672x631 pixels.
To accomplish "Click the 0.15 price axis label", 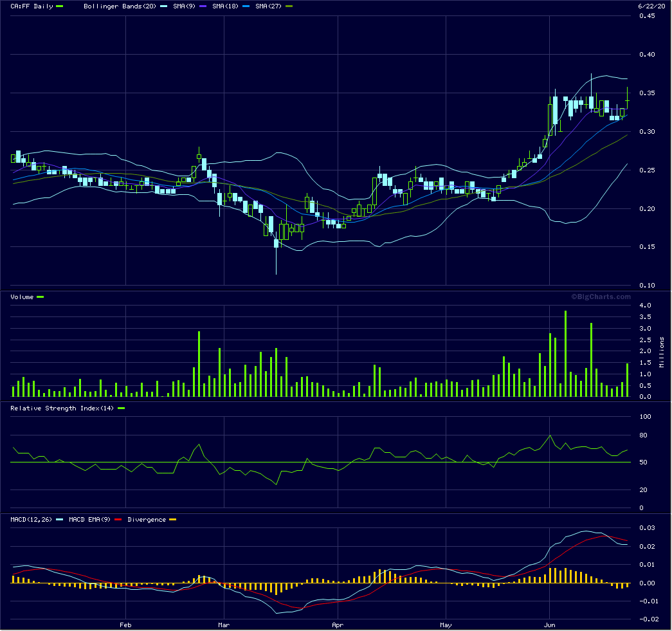I will [x=647, y=247].
